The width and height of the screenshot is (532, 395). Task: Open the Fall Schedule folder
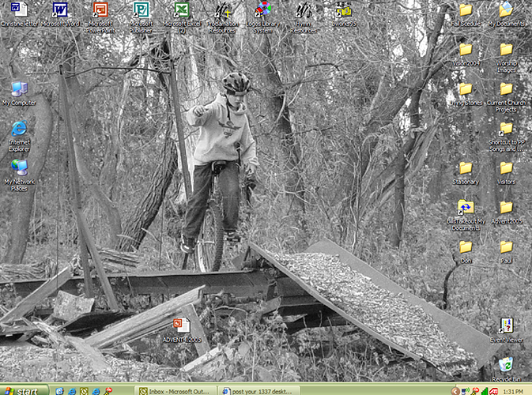pyautogui.click(x=466, y=14)
